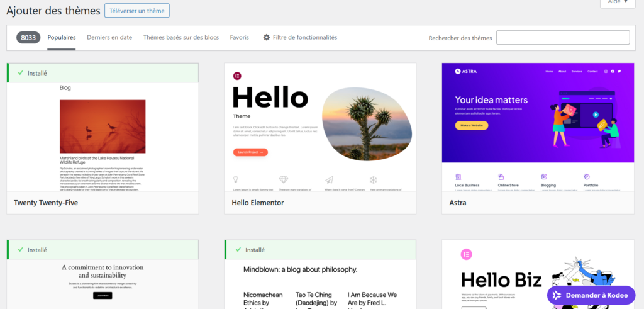This screenshot has height=309, width=644.
Task: Select the Favoris tab
Action: coord(239,38)
